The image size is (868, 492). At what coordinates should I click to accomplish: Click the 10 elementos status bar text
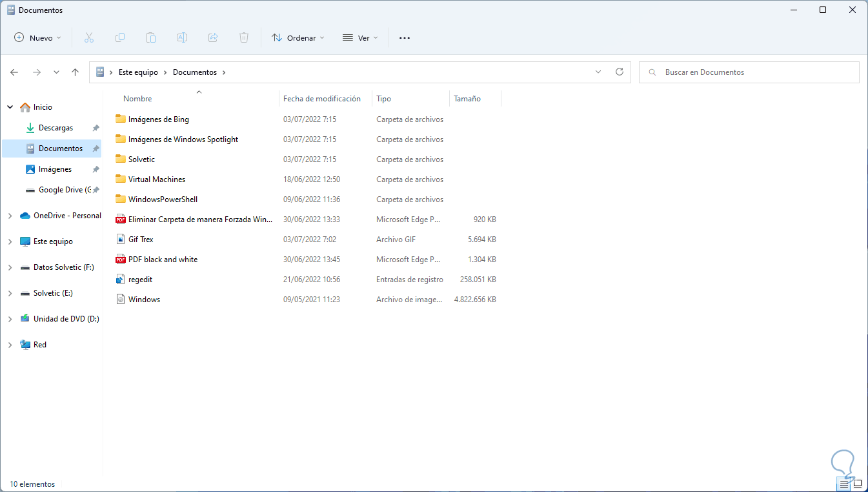(32, 484)
